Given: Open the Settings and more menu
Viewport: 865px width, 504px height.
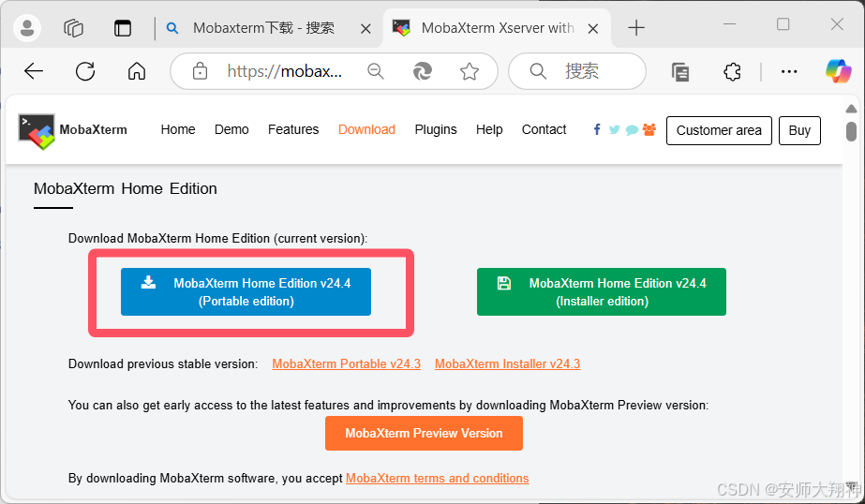Looking at the screenshot, I should (x=789, y=72).
